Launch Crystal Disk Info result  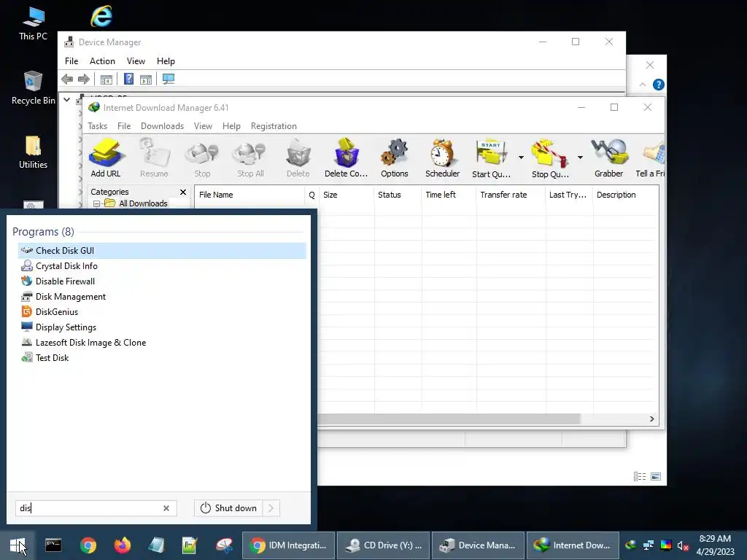[162, 266]
